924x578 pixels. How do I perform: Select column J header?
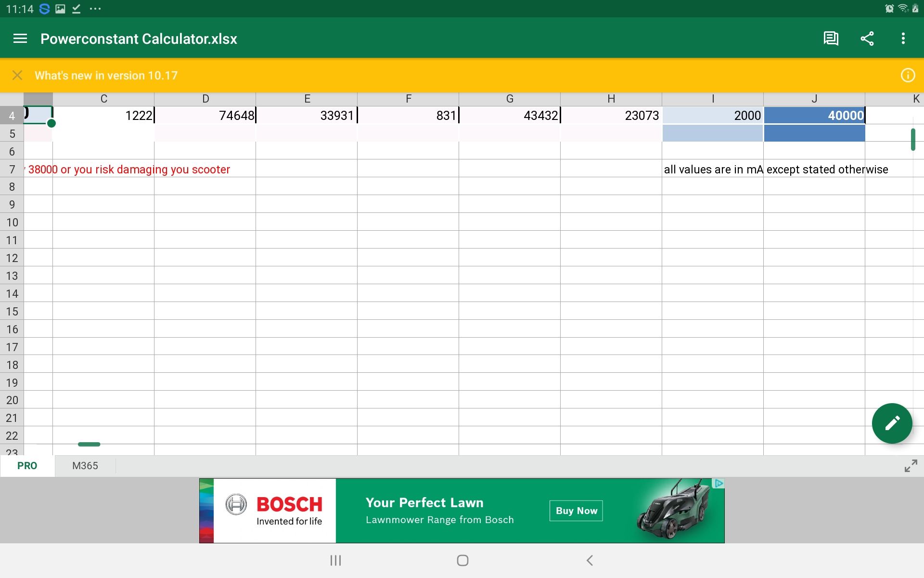(x=814, y=99)
